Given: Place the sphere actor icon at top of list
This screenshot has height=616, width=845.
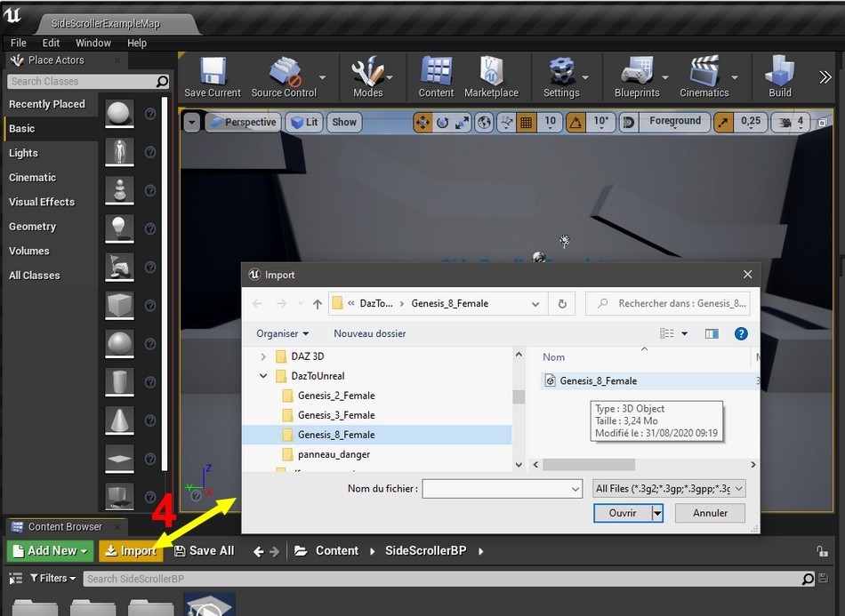Looking at the screenshot, I should [119, 114].
